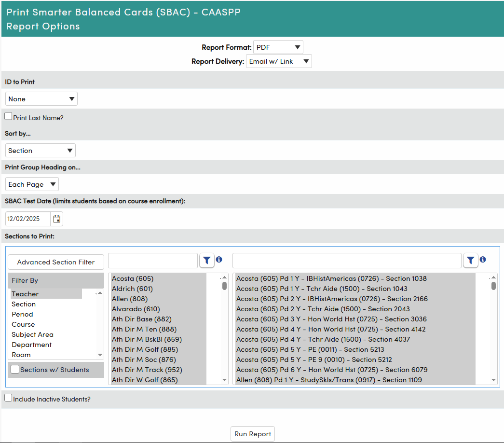Check the Sections w/ Students box
Image resolution: width=504 pixels, height=443 pixels.
coord(15,369)
